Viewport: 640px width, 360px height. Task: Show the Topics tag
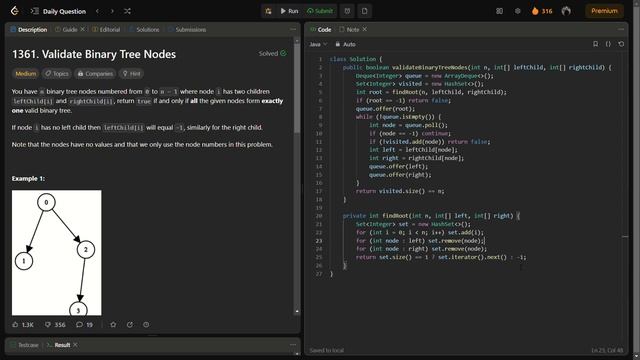point(57,73)
